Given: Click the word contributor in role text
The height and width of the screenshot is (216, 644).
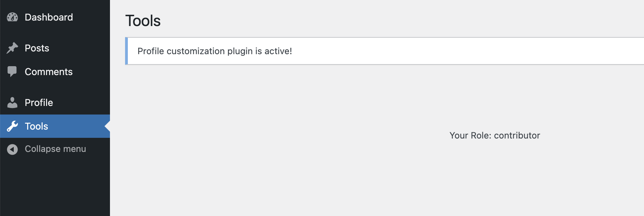Looking at the screenshot, I should [x=517, y=135].
